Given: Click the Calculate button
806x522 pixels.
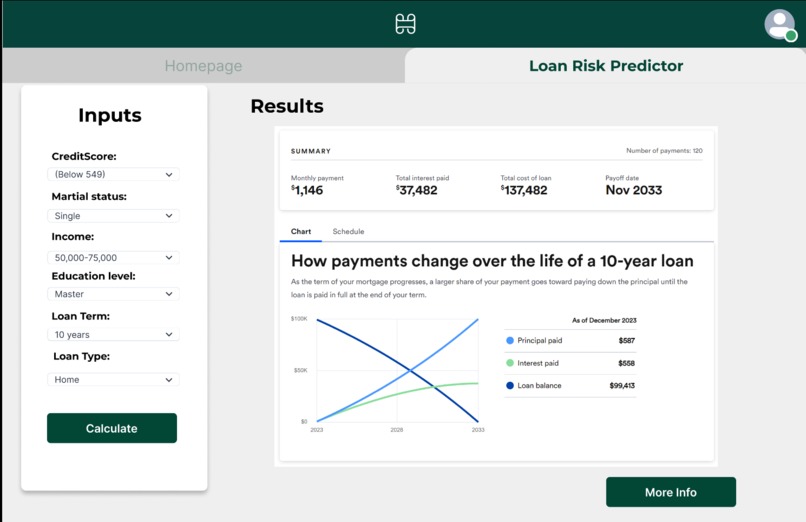Looking at the screenshot, I should point(112,428).
